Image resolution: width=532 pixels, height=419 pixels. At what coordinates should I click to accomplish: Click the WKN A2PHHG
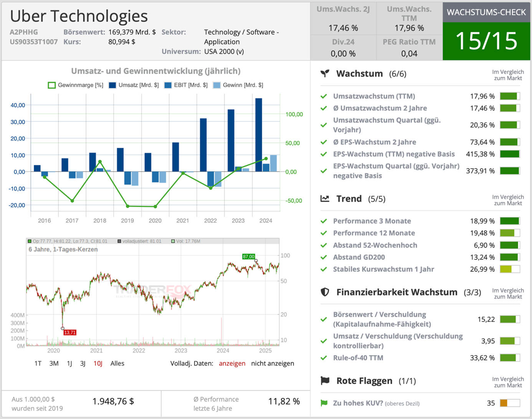(24, 32)
